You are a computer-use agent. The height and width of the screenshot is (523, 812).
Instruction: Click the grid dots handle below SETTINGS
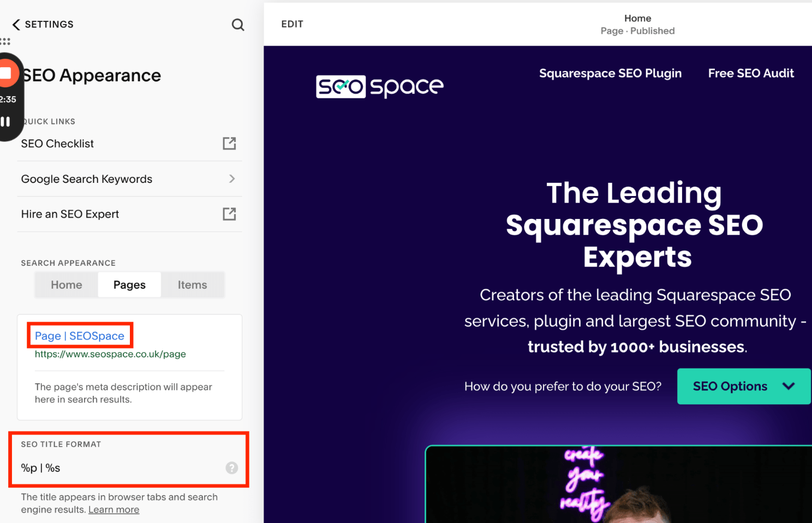click(x=5, y=41)
